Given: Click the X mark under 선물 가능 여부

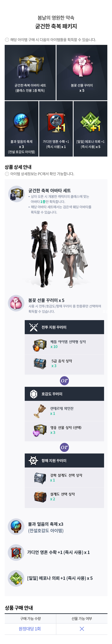Looking at the screenshot, I should coord(82,629).
